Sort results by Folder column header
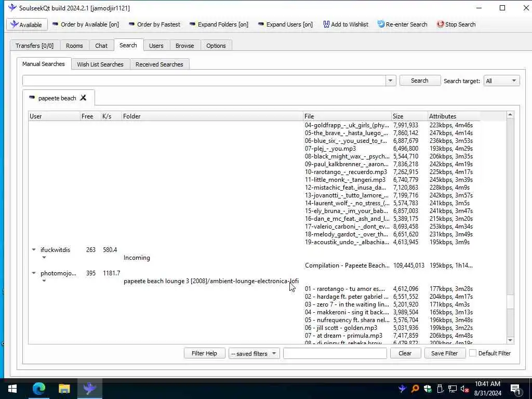The width and height of the screenshot is (532, 399). (x=212, y=116)
